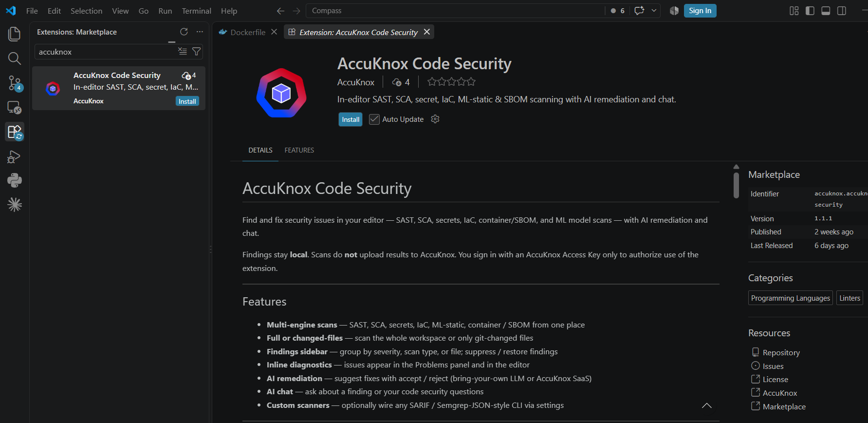Open the Selection menu

(x=86, y=11)
